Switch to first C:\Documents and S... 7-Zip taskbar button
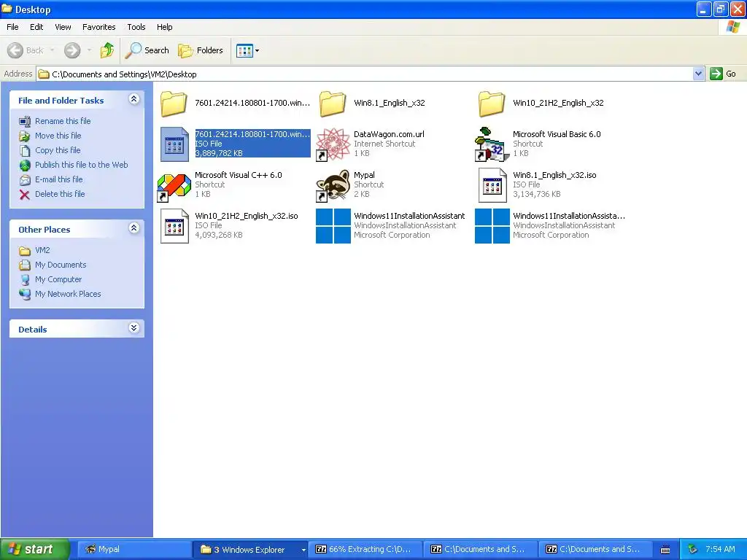Image resolution: width=747 pixels, height=560 pixels. 481,550
